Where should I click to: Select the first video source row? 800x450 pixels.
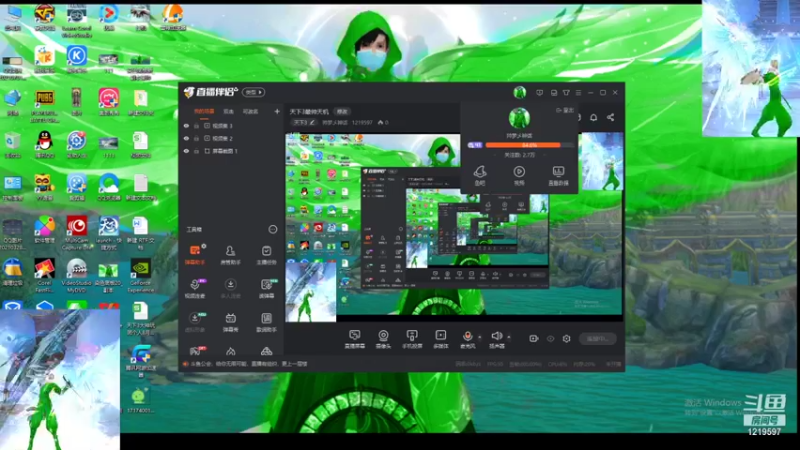[x=231, y=126]
